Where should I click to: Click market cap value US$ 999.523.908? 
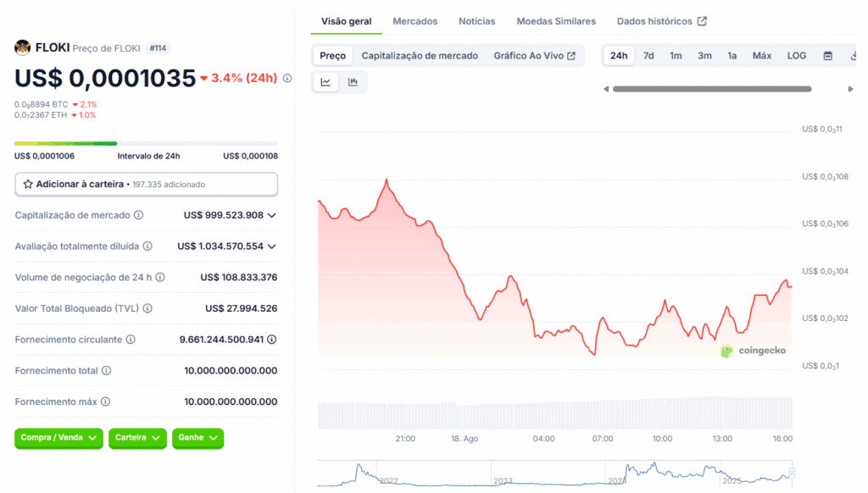tap(224, 215)
